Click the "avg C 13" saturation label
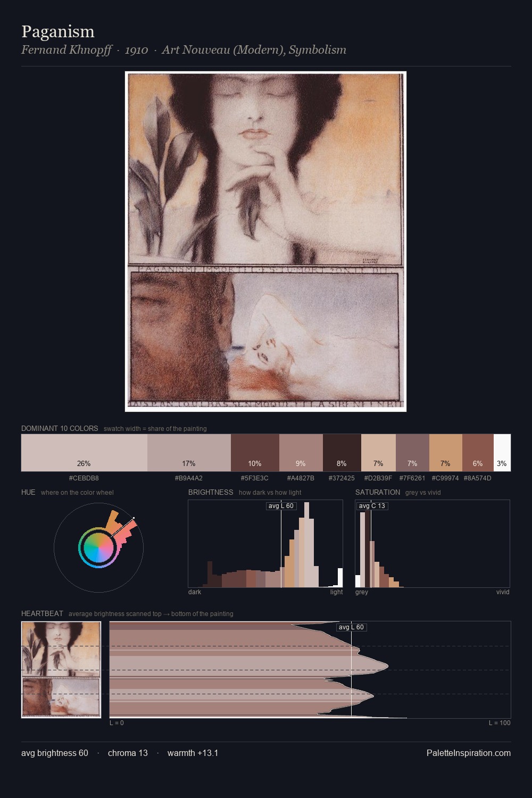The image size is (532, 798). click(372, 506)
